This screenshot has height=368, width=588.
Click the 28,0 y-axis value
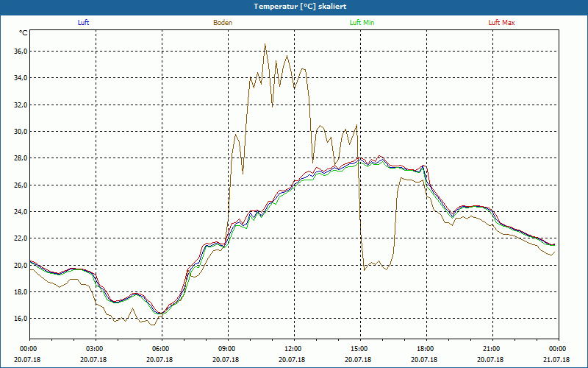(x=21, y=158)
